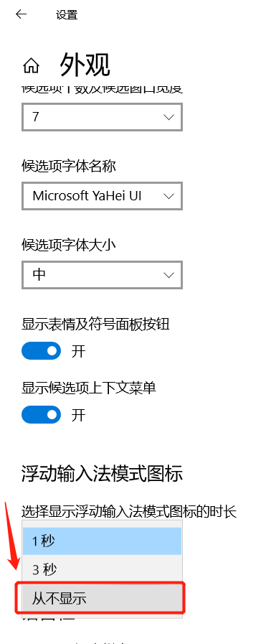Click 开 label beside emoji panel toggle
This screenshot has width=261, height=644.
coord(78,352)
